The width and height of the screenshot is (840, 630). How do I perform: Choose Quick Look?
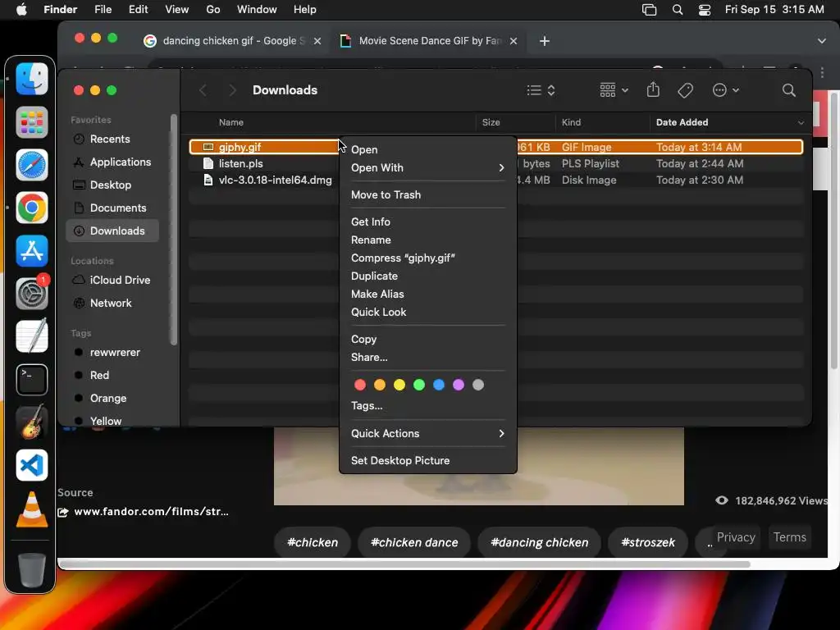click(427, 312)
